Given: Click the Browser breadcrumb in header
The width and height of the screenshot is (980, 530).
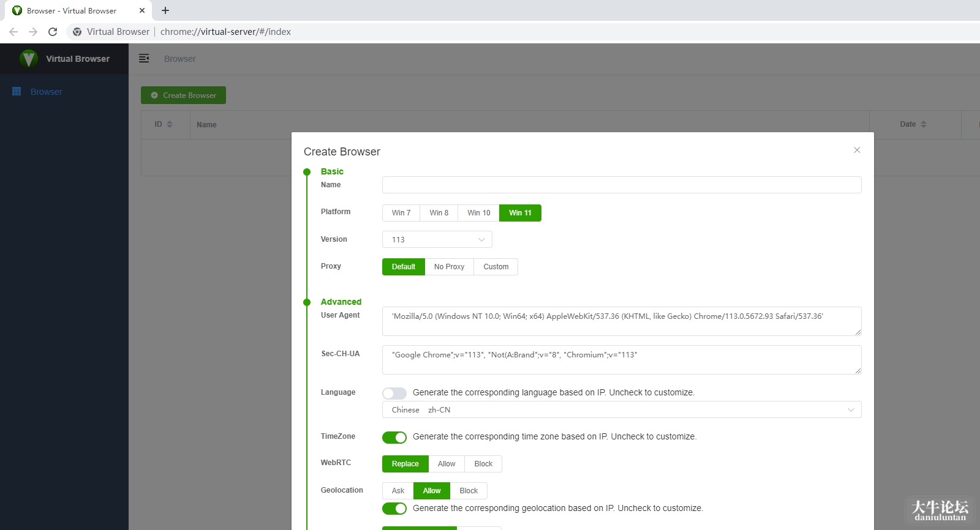Looking at the screenshot, I should (x=180, y=59).
